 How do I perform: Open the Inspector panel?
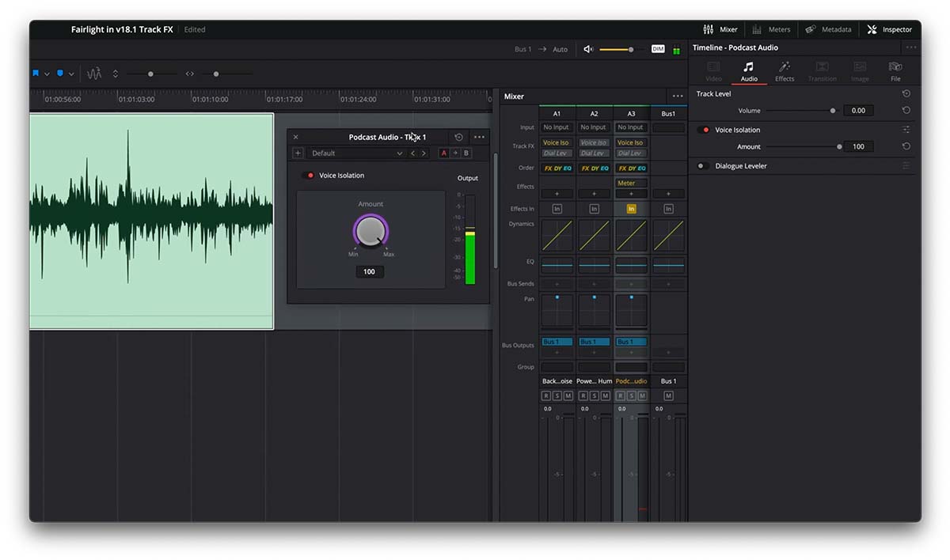(x=890, y=29)
